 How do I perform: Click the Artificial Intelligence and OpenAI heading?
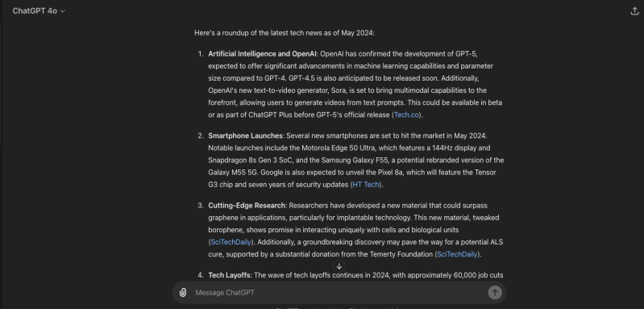[x=263, y=54]
